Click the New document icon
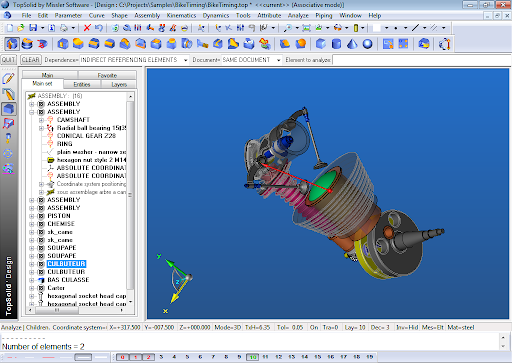This screenshot has height=363, width=512. (x=10, y=28)
